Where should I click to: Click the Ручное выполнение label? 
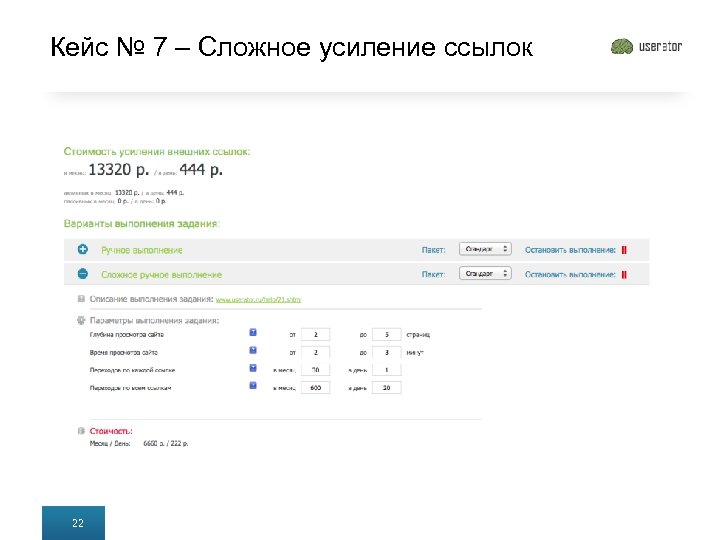[x=142, y=250]
